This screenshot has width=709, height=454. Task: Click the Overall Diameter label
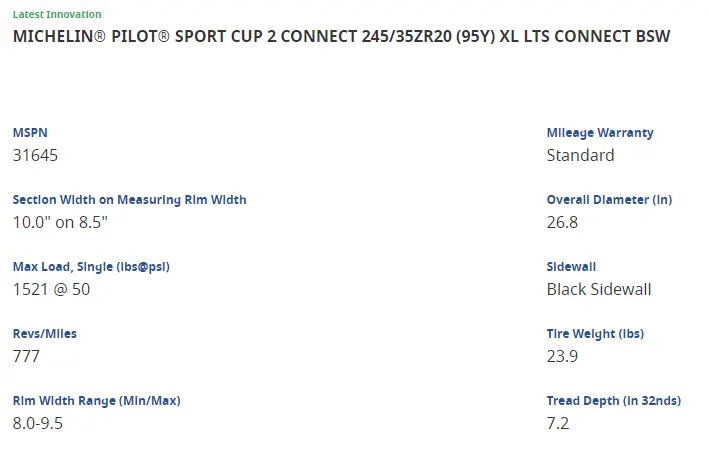609,200
